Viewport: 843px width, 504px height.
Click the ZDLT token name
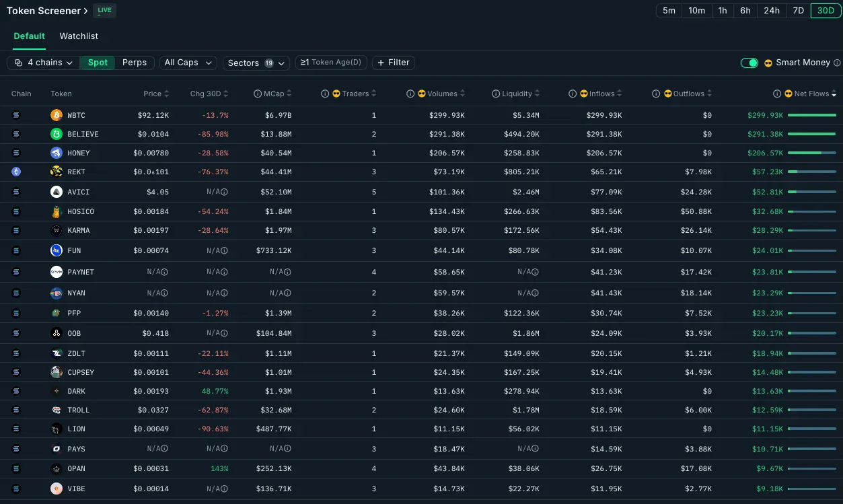77,353
